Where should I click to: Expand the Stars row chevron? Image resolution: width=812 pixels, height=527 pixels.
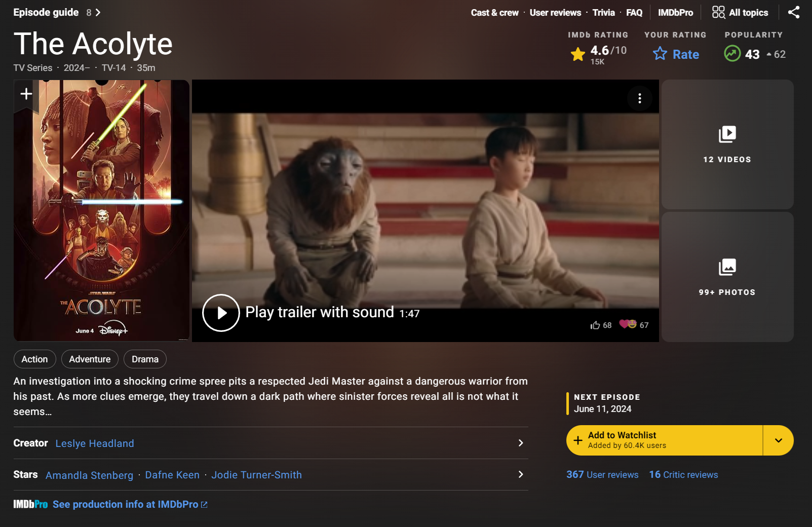[521, 474]
